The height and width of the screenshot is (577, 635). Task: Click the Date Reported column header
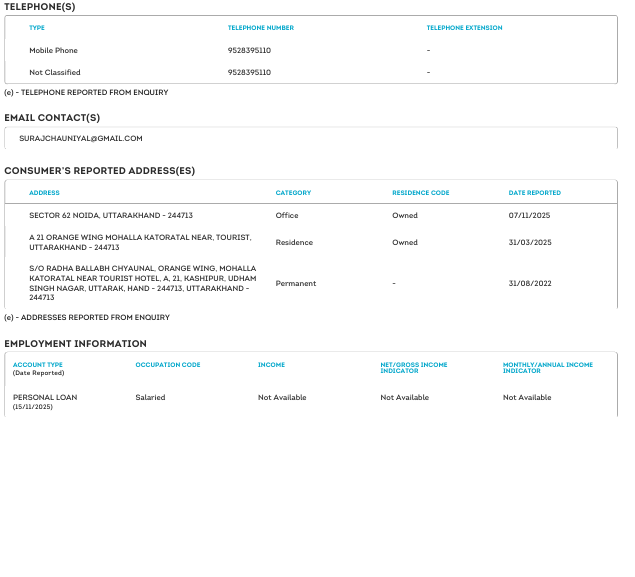(534, 192)
